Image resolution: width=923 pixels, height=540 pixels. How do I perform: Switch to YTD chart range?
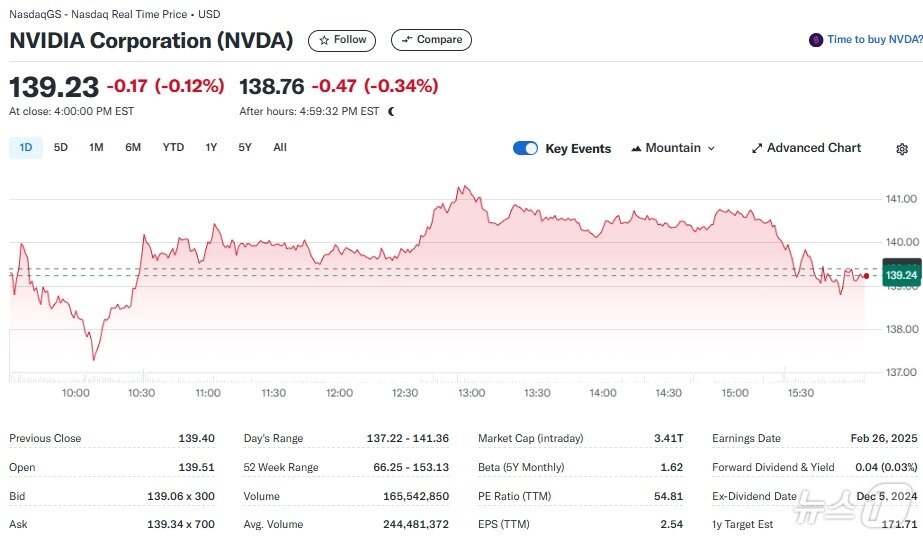[x=173, y=148]
